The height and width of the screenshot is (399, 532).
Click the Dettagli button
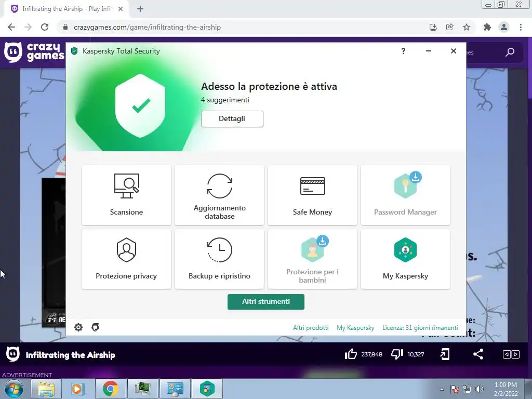tap(232, 119)
